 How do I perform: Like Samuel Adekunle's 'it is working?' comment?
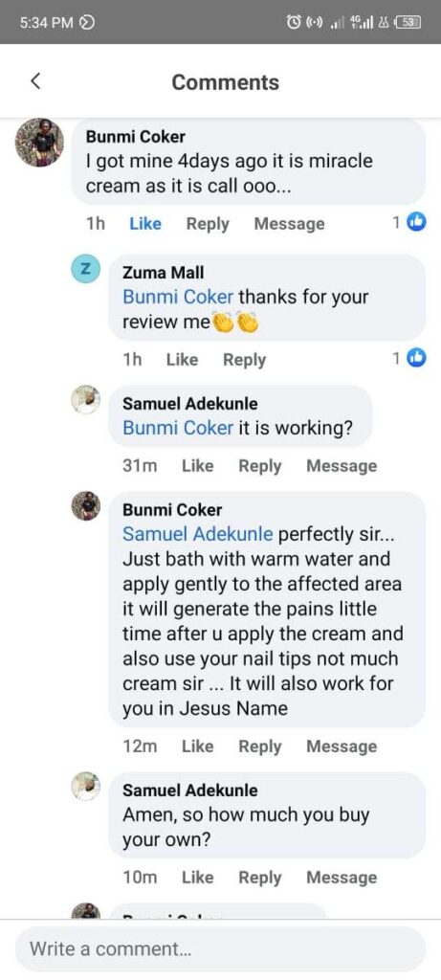click(197, 466)
